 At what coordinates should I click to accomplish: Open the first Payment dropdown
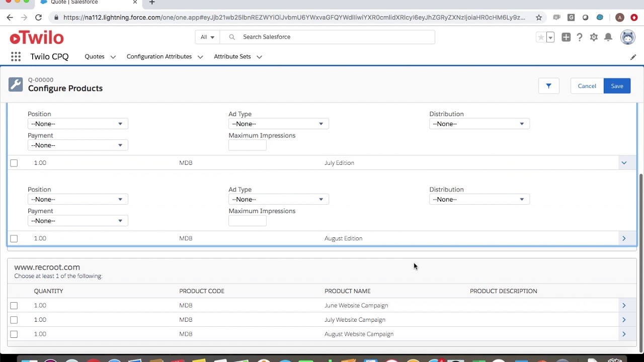tap(78, 145)
